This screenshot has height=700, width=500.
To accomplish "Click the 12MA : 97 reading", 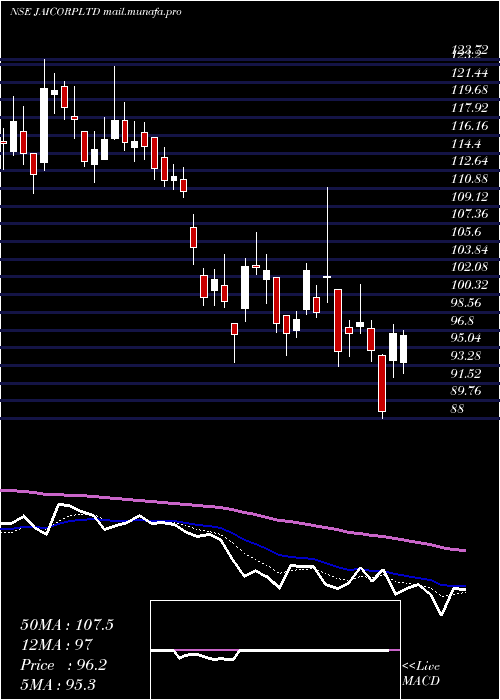I will point(57,644).
